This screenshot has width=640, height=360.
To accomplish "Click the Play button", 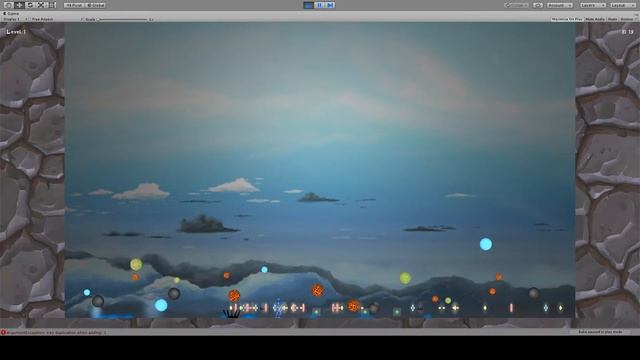I will coord(309,5).
